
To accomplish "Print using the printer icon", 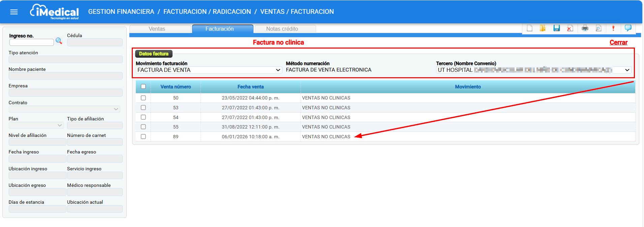I will (x=585, y=28).
